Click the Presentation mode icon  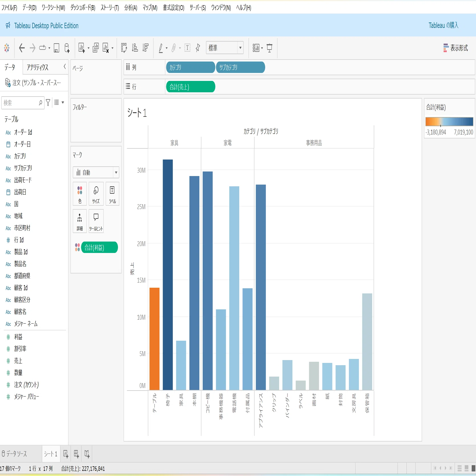pos(269,48)
